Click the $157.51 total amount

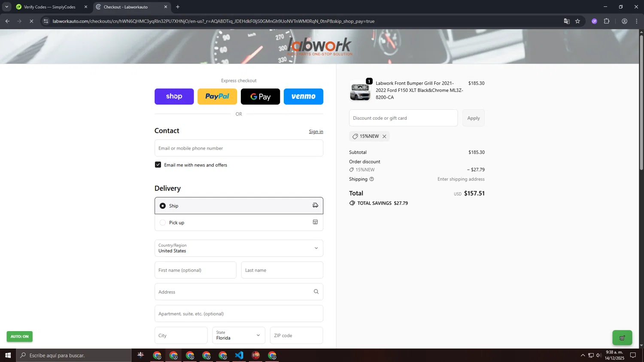coord(474,193)
